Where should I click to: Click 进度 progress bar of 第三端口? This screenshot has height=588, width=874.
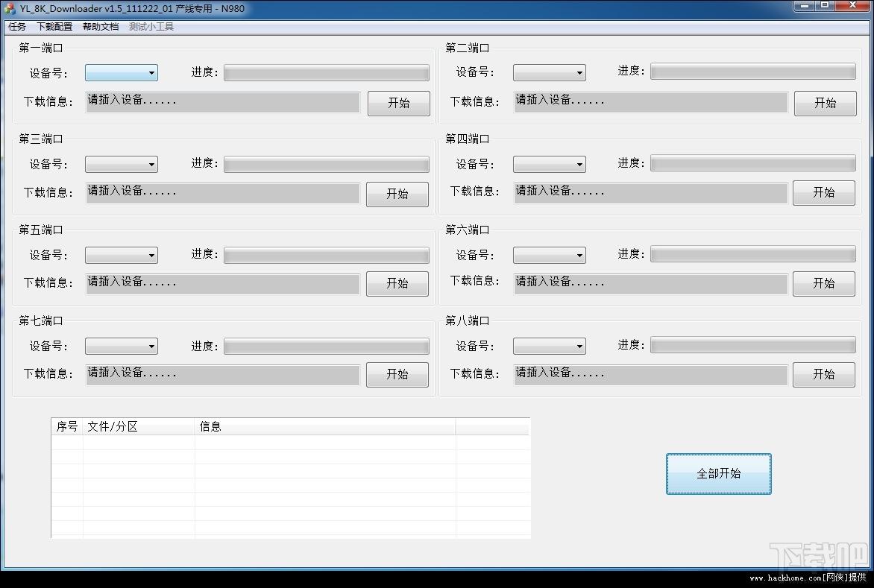(327, 164)
